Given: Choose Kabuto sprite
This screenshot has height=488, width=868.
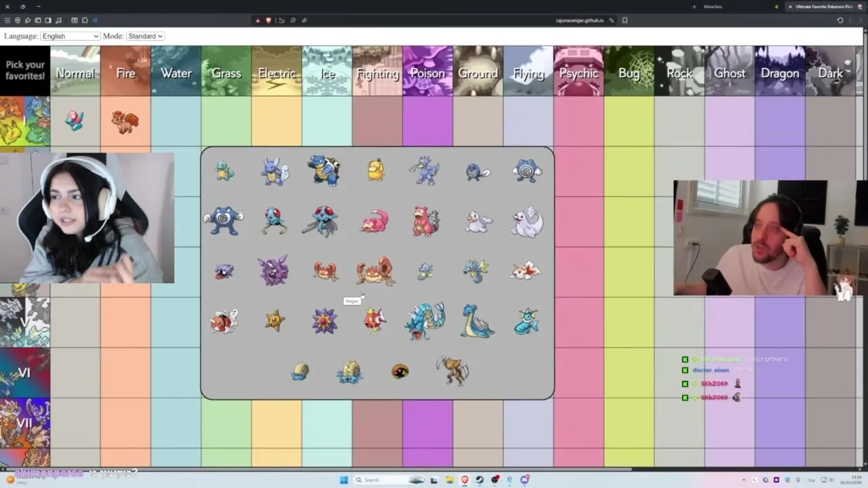Looking at the screenshot, I should 400,371.
